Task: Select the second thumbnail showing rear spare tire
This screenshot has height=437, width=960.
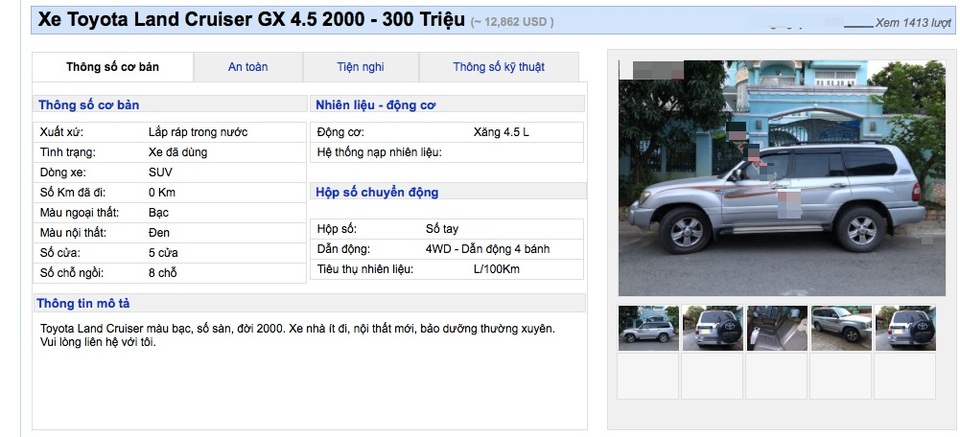Action: (x=713, y=328)
